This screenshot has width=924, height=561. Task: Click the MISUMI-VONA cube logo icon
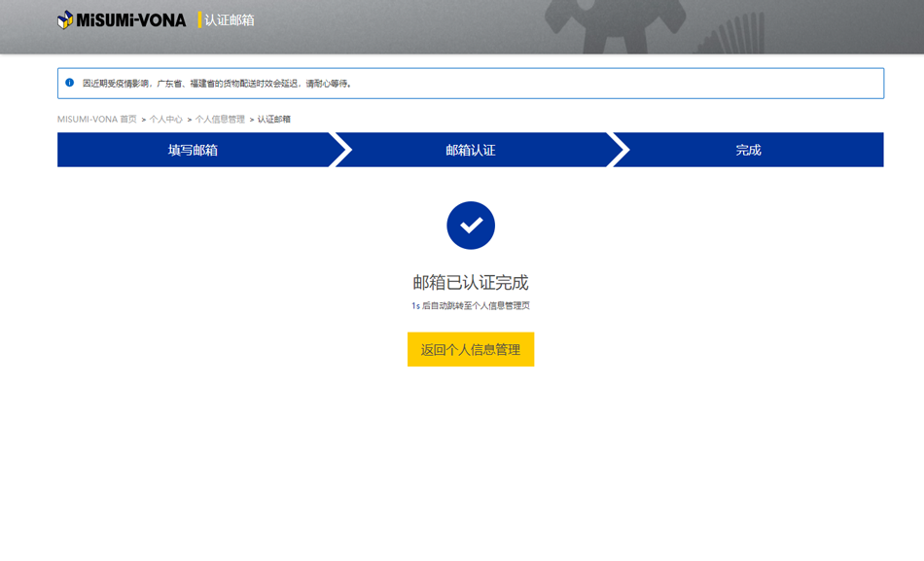click(x=65, y=19)
